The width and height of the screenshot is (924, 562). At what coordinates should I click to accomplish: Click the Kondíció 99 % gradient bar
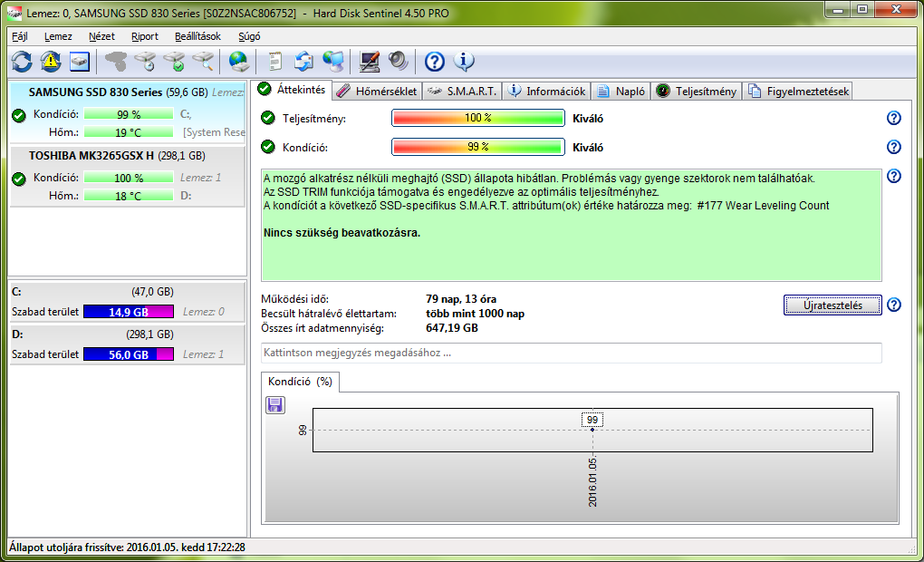478,147
